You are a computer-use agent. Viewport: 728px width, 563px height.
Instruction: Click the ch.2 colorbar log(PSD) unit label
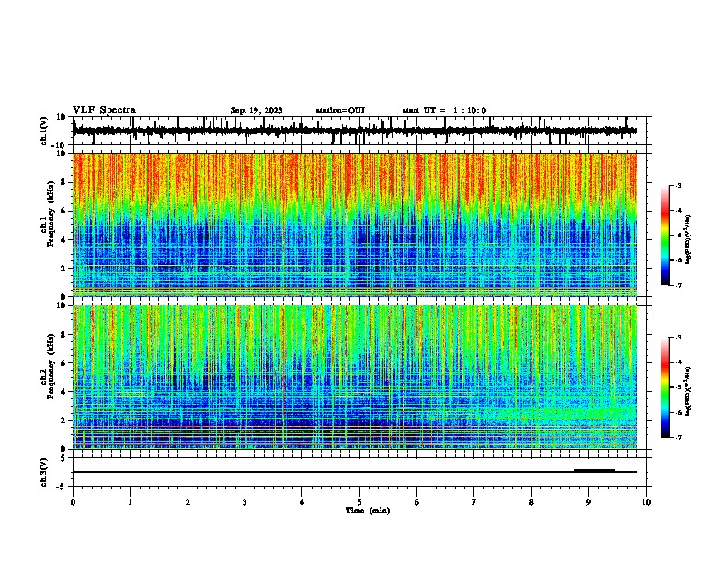coord(688,391)
